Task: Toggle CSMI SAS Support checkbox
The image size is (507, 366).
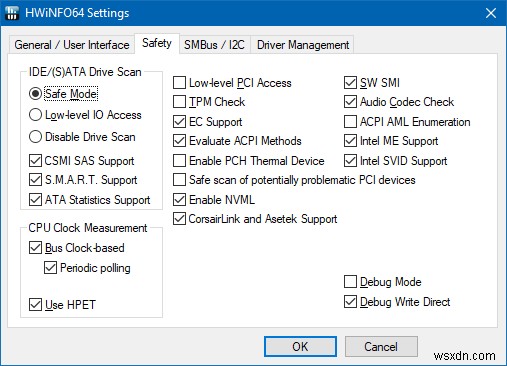Action: (35, 161)
